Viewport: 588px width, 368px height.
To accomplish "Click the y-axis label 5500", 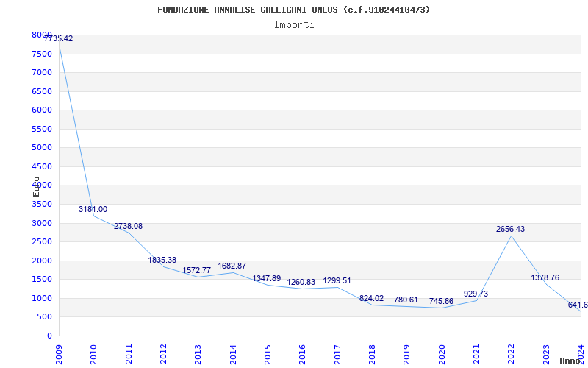I will (x=42, y=129).
